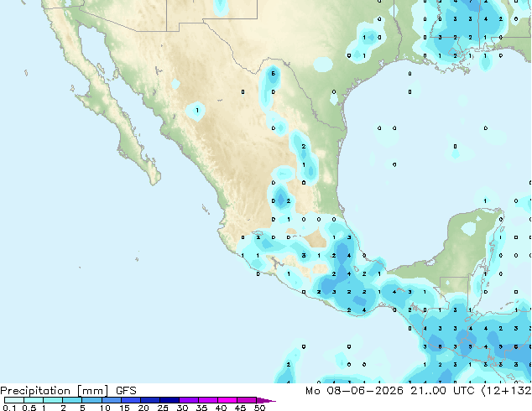The height and width of the screenshot is (411, 532).
Task: Click the 15–20 mm legend color box
Action: (x=131, y=400)
